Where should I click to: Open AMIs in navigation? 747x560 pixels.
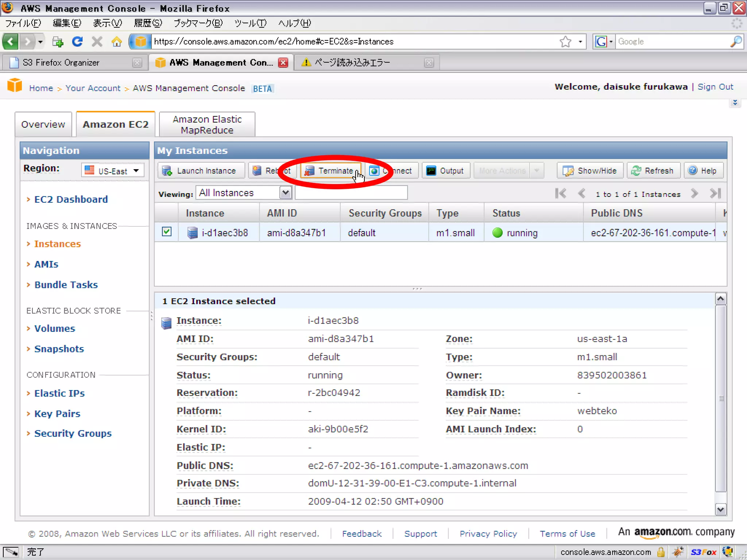(x=46, y=264)
